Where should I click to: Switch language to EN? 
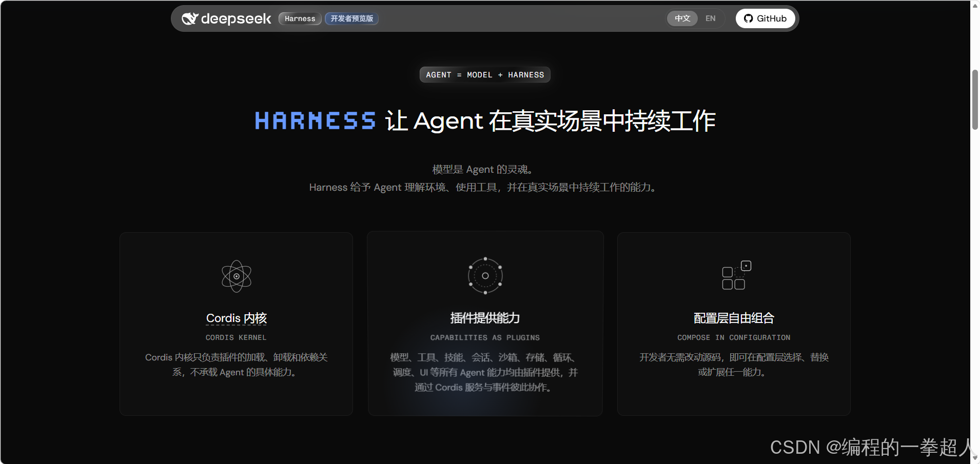(x=710, y=18)
